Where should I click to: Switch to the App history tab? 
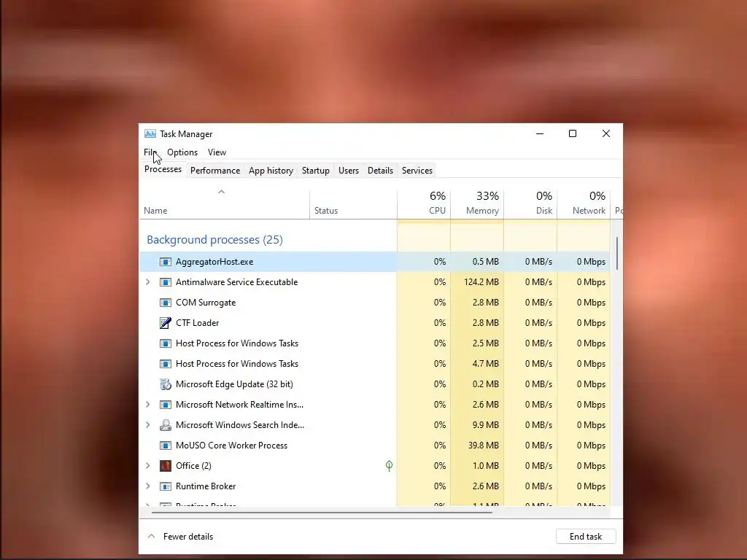tap(271, 171)
